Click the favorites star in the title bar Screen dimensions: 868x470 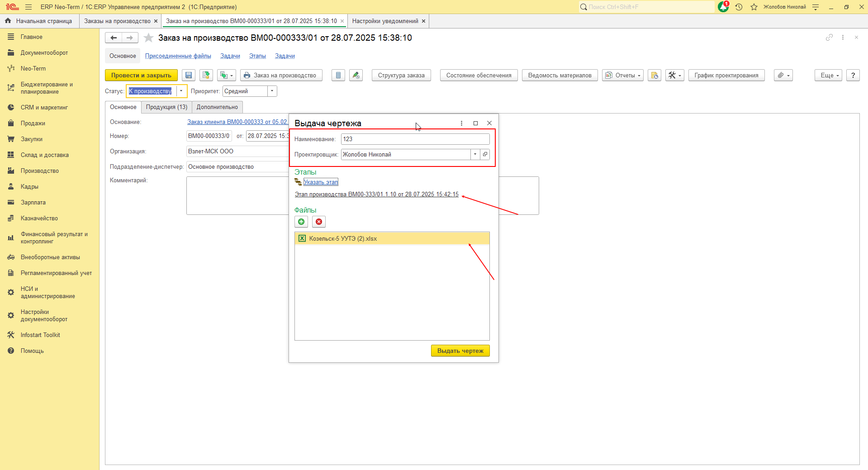click(x=754, y=7)
